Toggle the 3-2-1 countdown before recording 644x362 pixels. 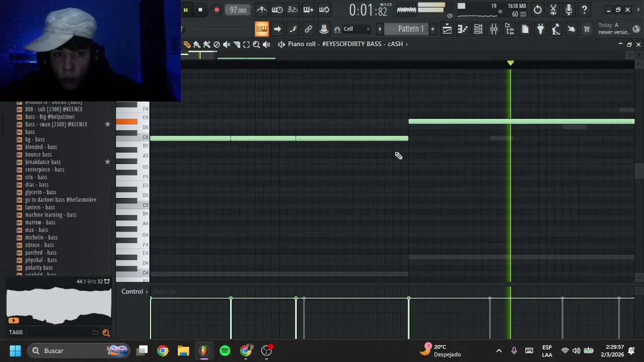[292, 10]
